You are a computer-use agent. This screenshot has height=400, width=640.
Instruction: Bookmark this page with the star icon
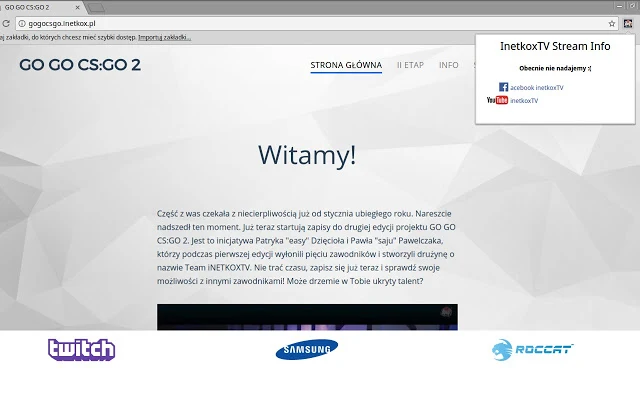pos(611,24)
